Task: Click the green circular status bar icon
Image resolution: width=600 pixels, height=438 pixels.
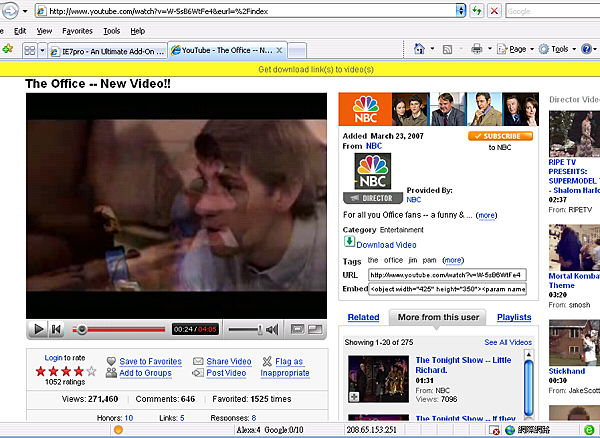Action: coord(589,430)
